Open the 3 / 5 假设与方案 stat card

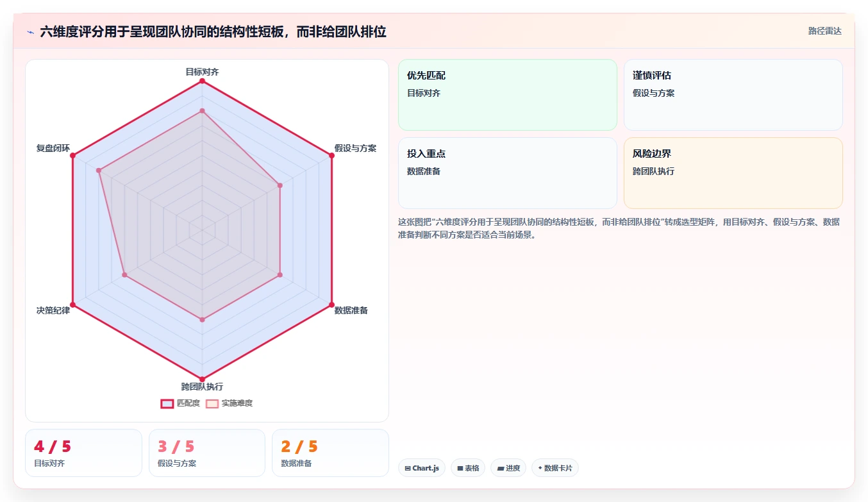click(x=207, y=453)
